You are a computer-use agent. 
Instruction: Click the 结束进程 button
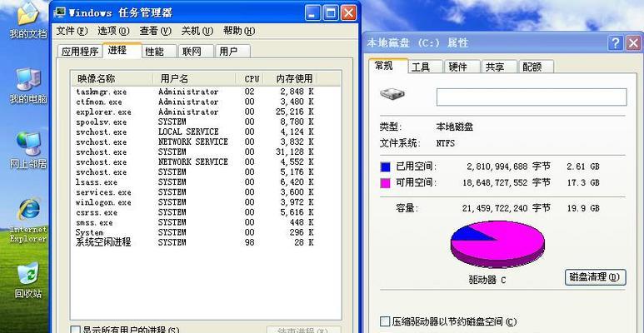pos(303,330)
